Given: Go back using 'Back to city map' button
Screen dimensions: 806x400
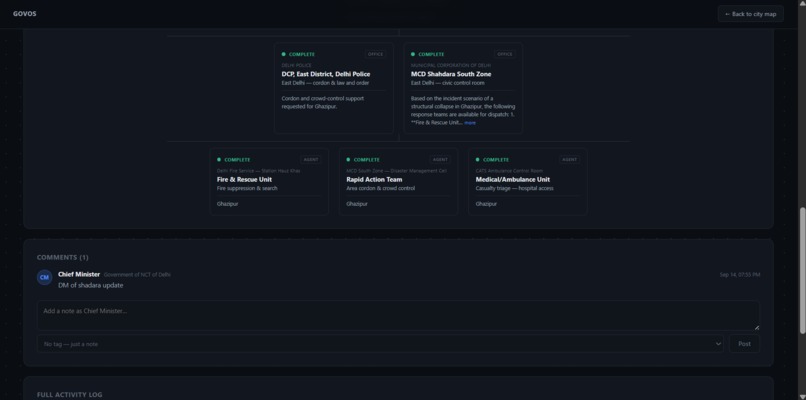Looking at the screenshot, I should tap(750, 14).
